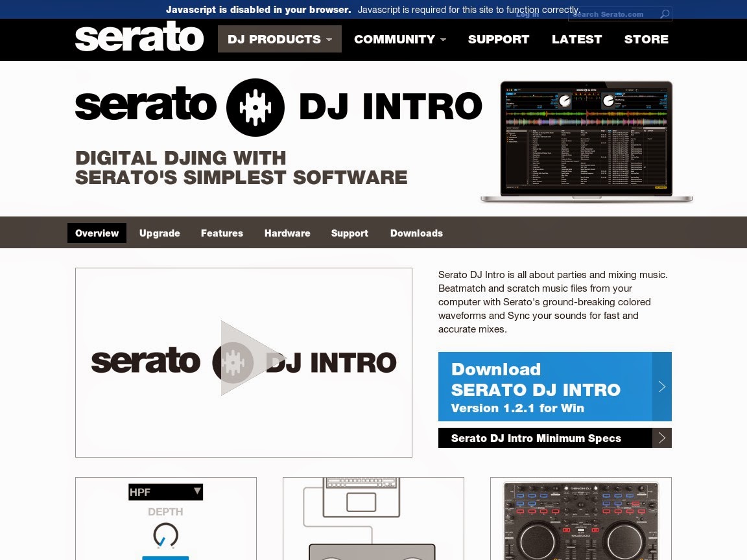The image size is (747, 560).
Task: Open the HPF filter dropdown
Action: coord(165,492)
